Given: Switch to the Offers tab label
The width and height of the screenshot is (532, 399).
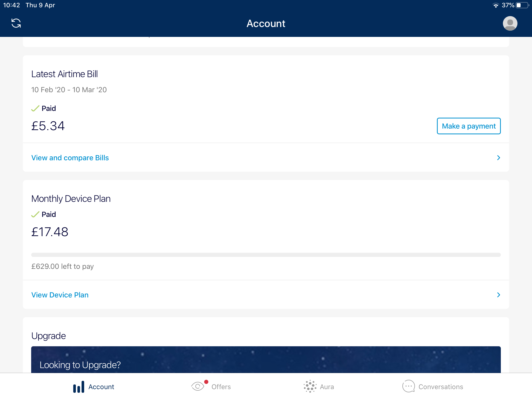Looking at the screenshot, I should (221, 387).
